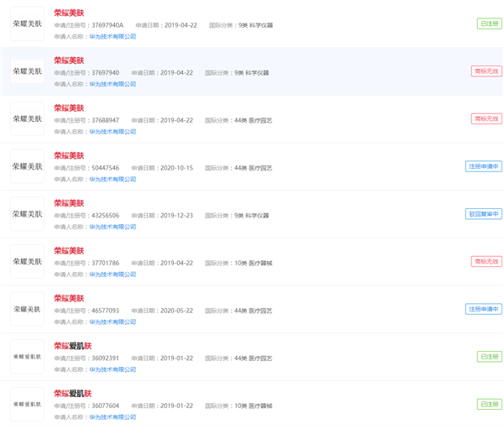
Task: Click 驳回复审中 status badge for 43256506
Action: (484, 214)
